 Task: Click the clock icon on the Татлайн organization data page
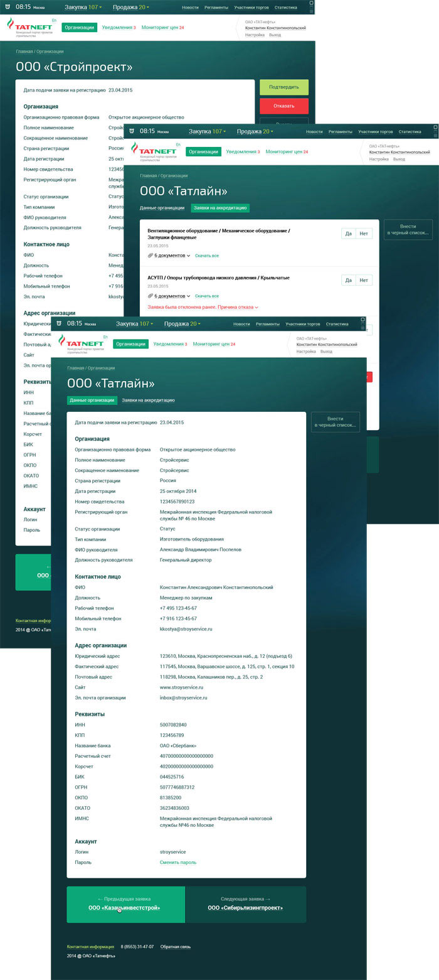[x=59, y=324]
